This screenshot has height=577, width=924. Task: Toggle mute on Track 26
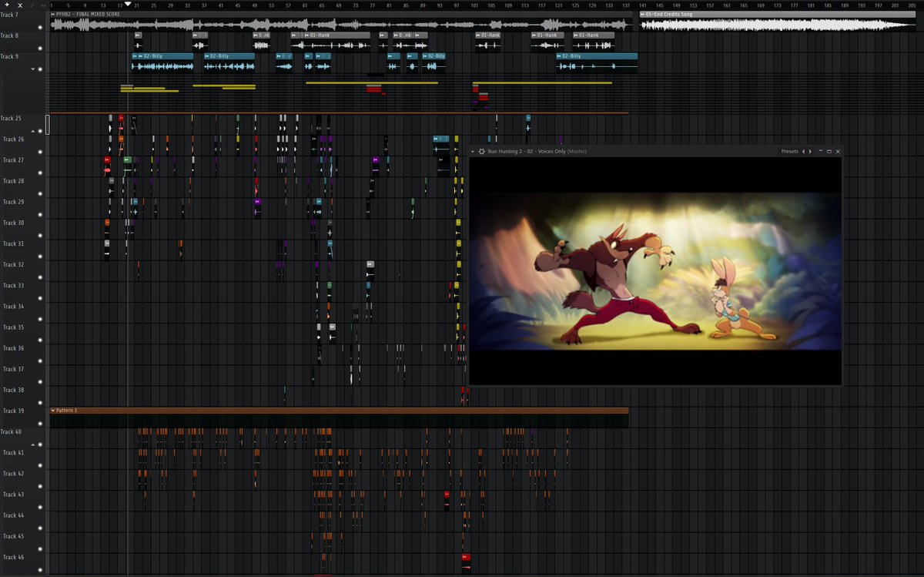coord(40,152)
